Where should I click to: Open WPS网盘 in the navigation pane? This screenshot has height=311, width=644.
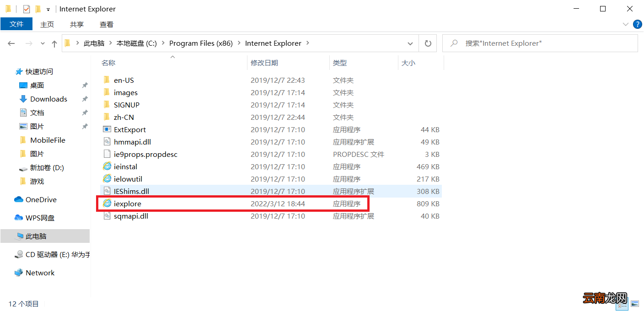coord(40,218)
